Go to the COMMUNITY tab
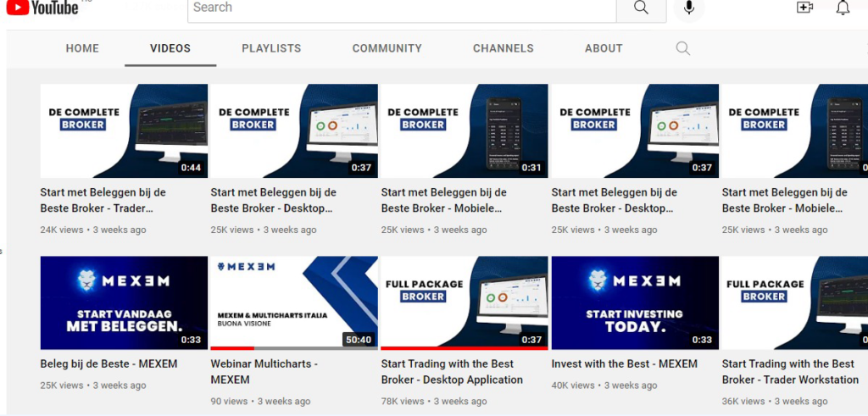This screenshot has height=416, width=868. 387,49
